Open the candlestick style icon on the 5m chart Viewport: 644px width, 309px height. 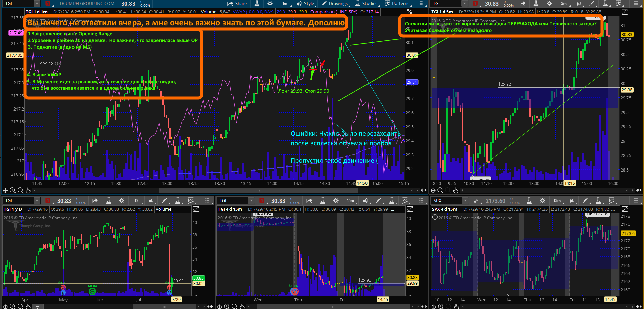pos(579,3)
